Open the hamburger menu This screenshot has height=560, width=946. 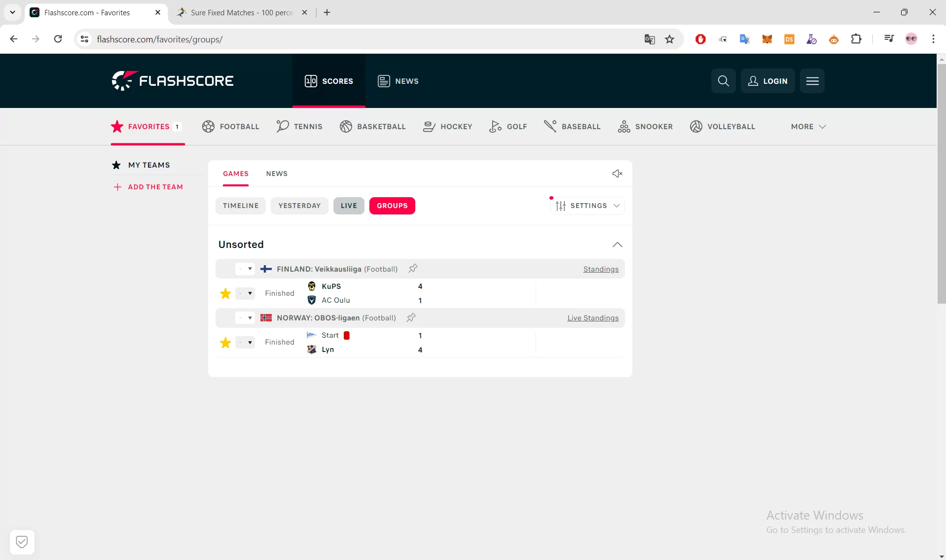[x=812, y=81]
